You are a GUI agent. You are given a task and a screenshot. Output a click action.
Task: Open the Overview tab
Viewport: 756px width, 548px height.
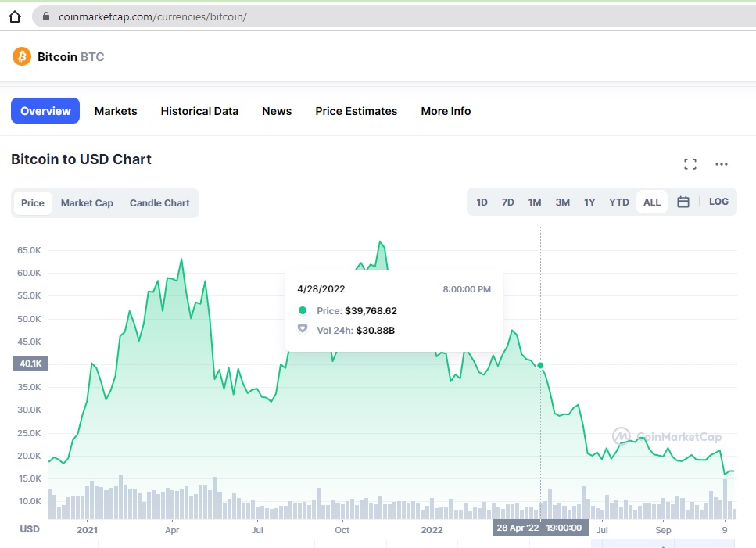tap(45, 111)
